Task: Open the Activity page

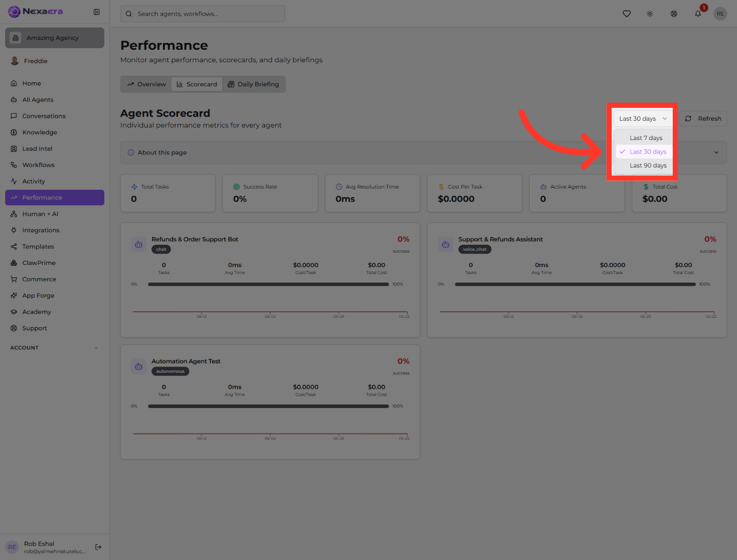Action: tap(54, 181)
